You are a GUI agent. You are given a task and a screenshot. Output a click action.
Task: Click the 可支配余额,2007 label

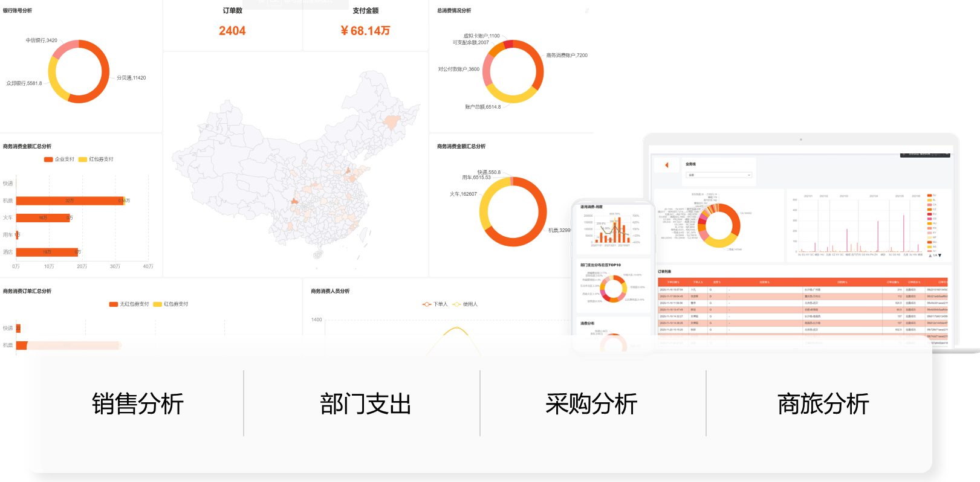470,42
